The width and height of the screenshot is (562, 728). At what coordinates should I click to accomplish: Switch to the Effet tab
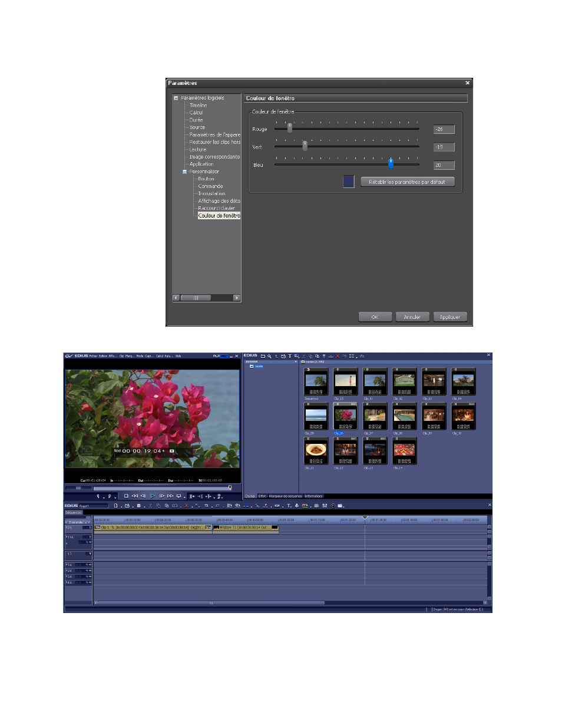click(262, 496)
